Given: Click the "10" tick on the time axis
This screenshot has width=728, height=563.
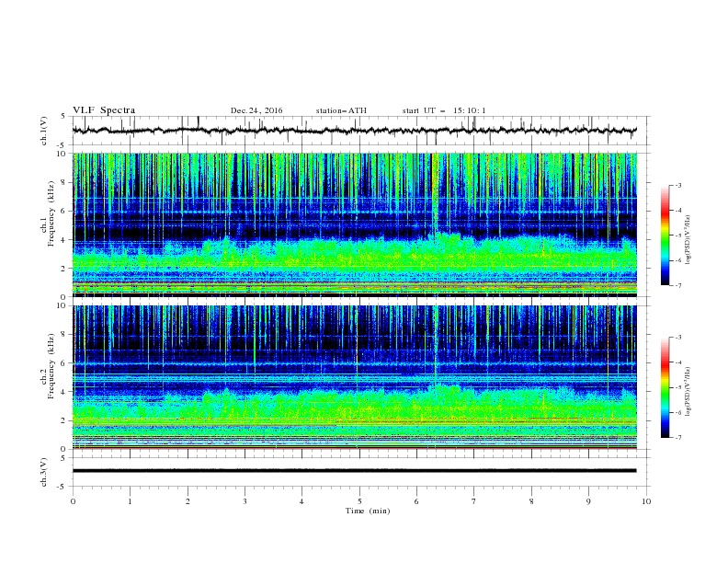Looking at the screenshot, I should [x=646, y=501].
